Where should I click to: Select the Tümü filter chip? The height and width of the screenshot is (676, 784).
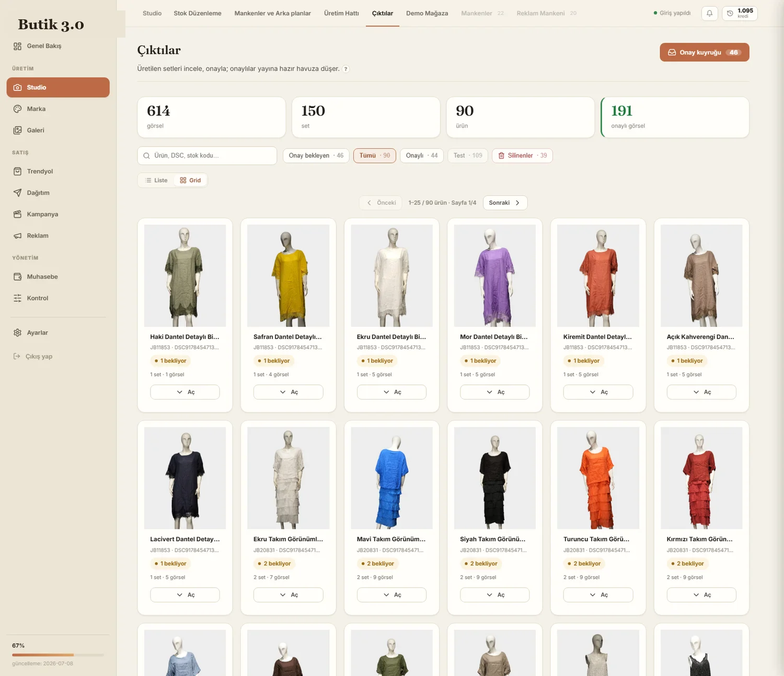pos(375,156)
